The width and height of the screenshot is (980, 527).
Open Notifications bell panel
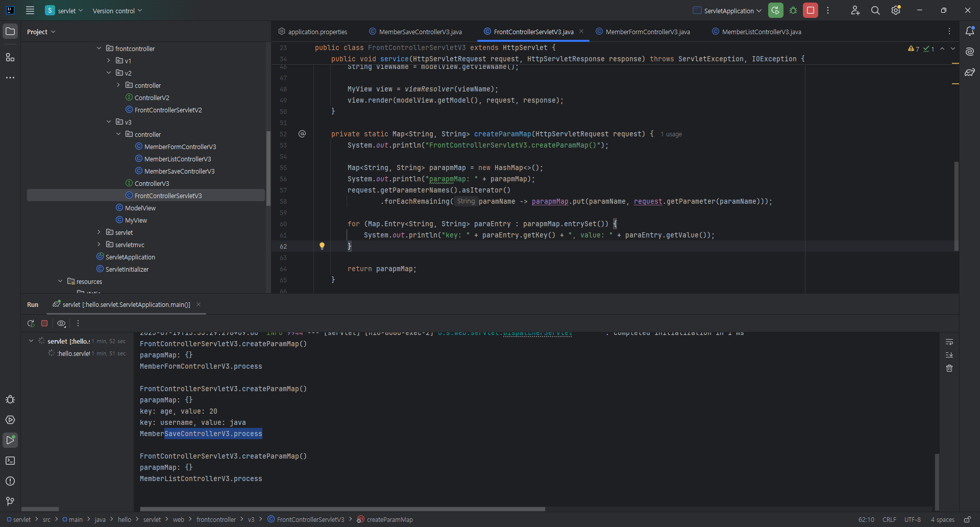(x=970, y=31)
